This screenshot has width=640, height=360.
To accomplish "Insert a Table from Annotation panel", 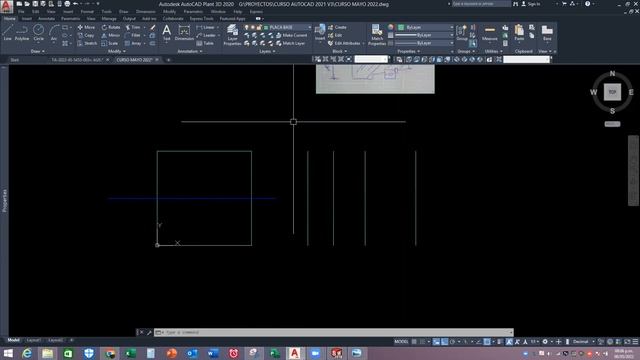I will [x=205, y=43].
